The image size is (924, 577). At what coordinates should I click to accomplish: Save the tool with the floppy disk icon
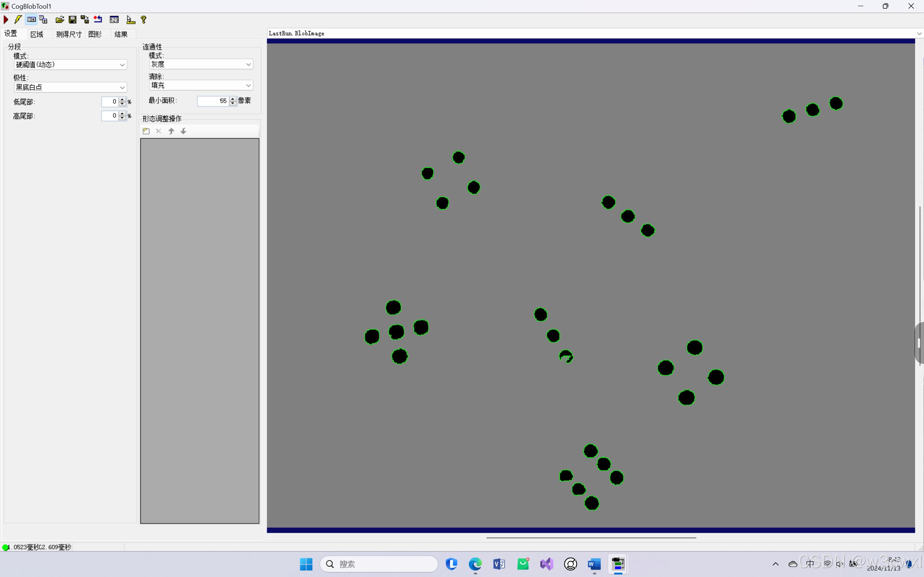tap(72, 19)
